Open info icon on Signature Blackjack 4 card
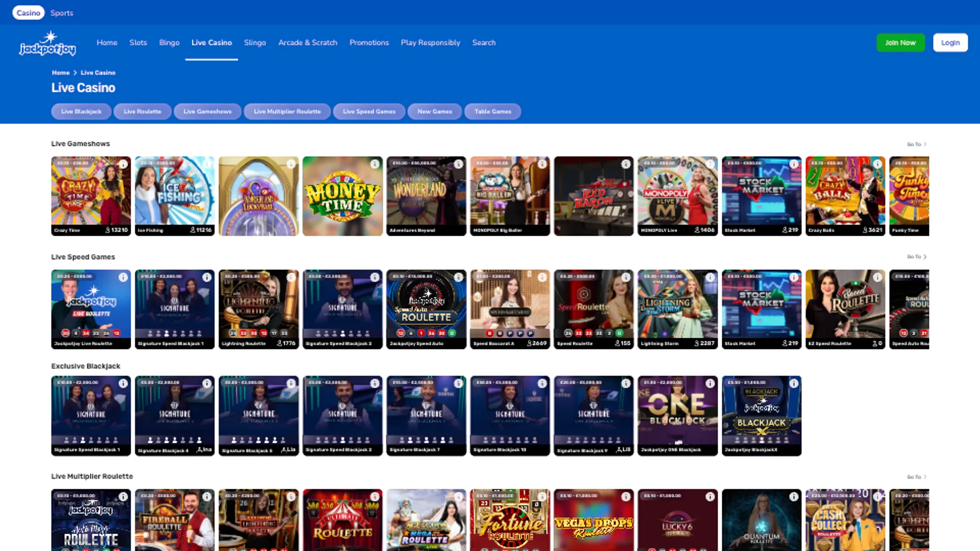This screenshot has height=551, width=980. coord(207,383)
